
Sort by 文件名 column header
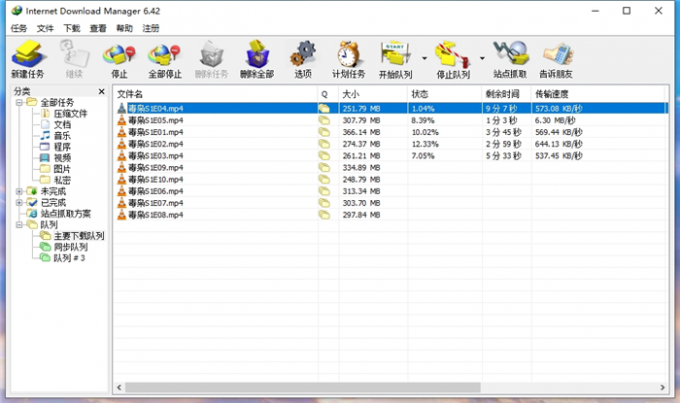216,94
